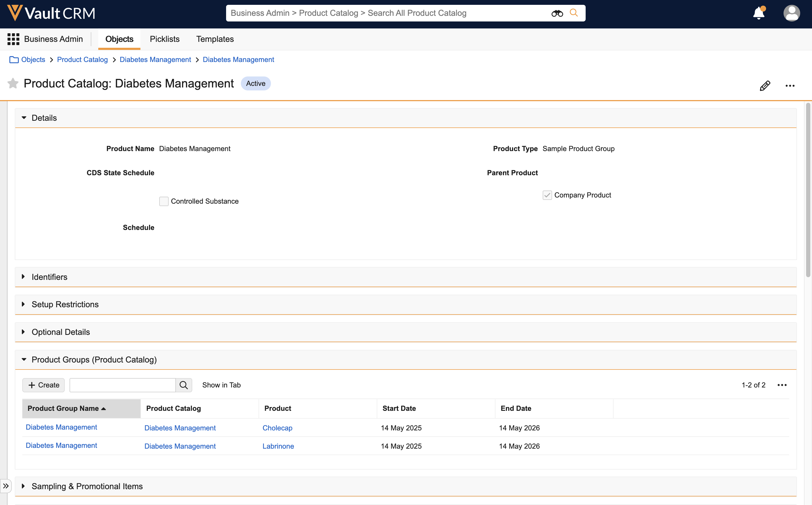Click the End Date column header
The image size is (812, 505).
[x=554, y=408]
